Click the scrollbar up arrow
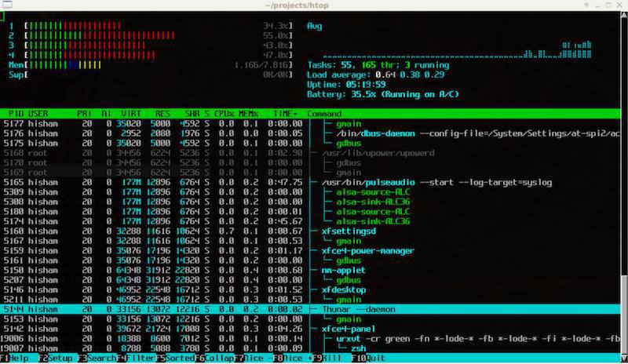 [x=624, y=15]
